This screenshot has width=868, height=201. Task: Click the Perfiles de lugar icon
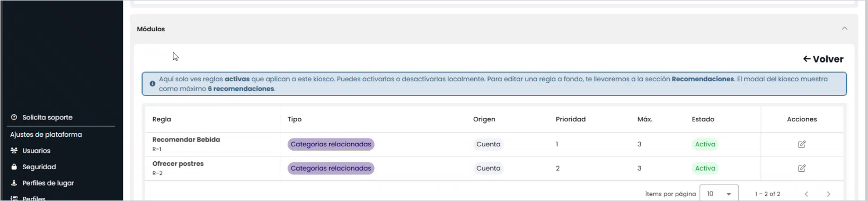click(x=14, y=183)
